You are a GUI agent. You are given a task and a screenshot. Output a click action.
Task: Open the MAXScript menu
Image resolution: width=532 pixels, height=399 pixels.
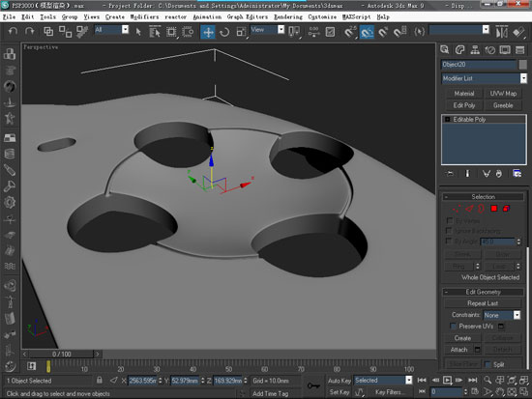click(x=356, y=17)
